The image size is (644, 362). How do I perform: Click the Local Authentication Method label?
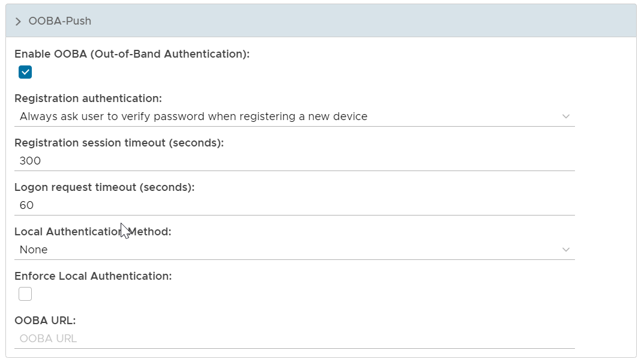click(92, 232)
